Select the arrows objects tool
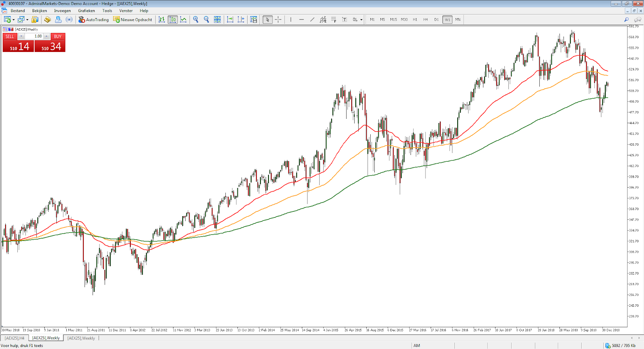644x349 pixels. (355, 19)
